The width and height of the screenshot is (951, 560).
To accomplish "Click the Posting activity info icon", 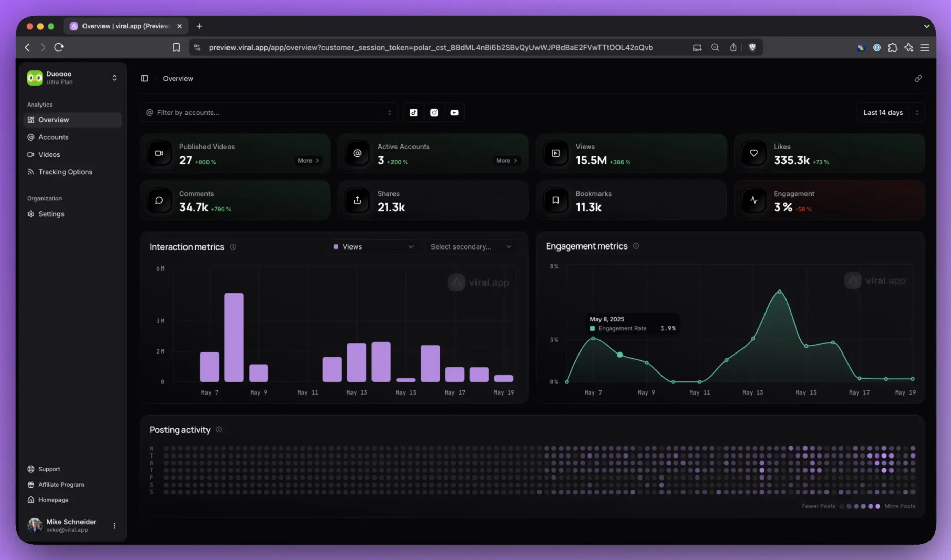I will coord(219,430).
